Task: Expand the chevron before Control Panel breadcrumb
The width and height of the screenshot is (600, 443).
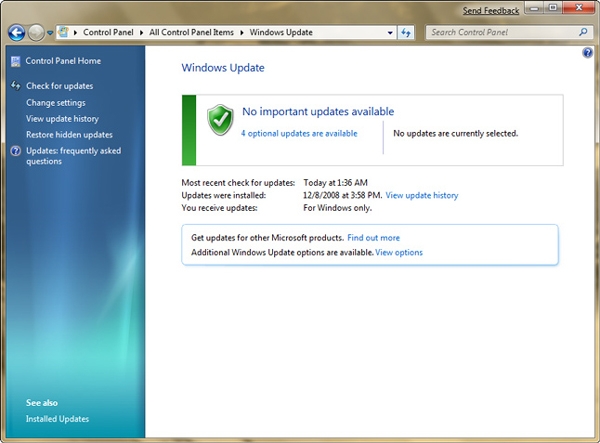Action: [75, 33]
